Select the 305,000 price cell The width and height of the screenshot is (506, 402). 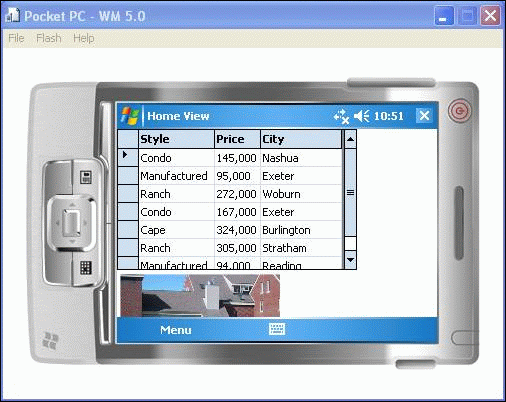(237, 248)
